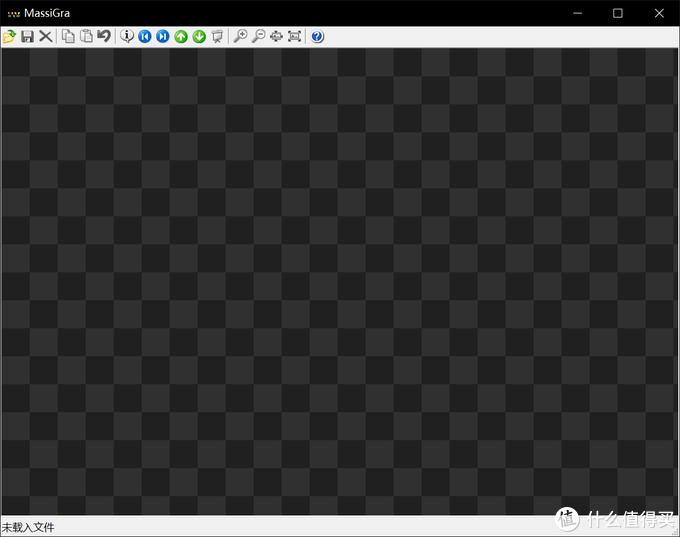Screen dimensions: 680x537
Task: Zoom in with the magnifier plus icon
Action: point(240,37)
